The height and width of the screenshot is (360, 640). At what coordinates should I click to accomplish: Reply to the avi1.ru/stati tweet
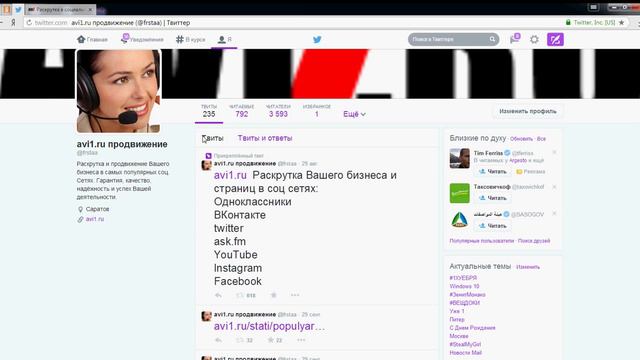click(218, 340)
